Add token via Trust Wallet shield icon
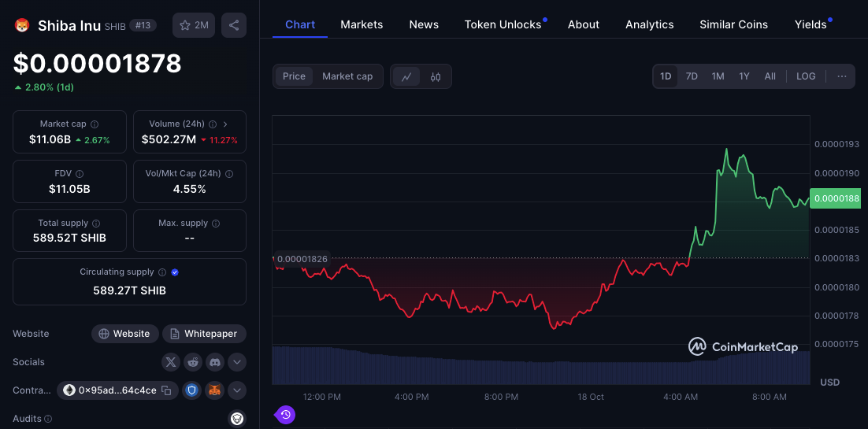Image resolution: width=868 pixels, height=429 pixels. pyautogui.click(x=192, y=390)
